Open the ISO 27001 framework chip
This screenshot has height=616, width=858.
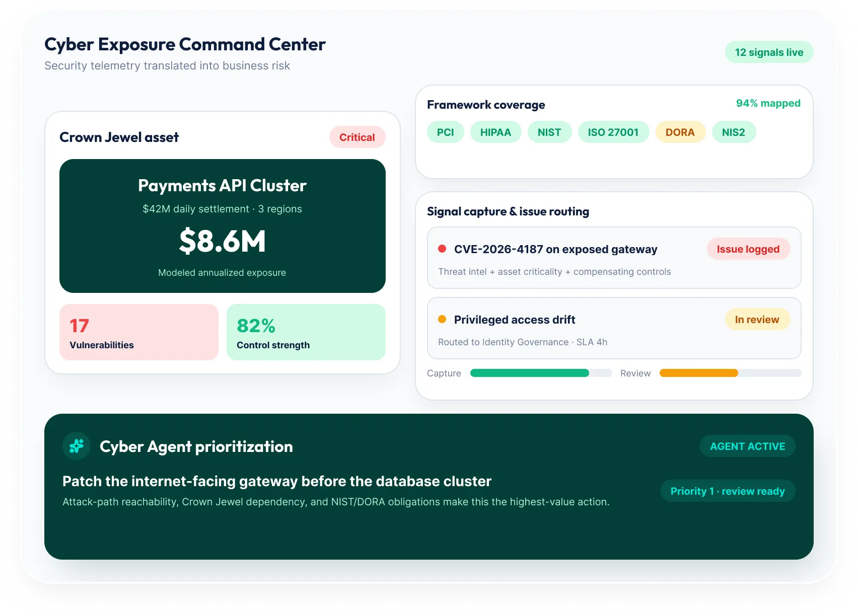coord(613,132)
